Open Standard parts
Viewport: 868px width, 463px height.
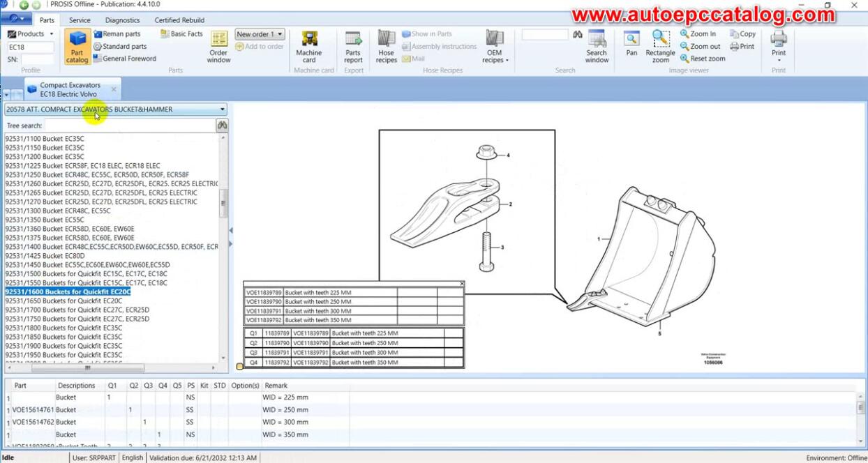click(x=120, y=46)
